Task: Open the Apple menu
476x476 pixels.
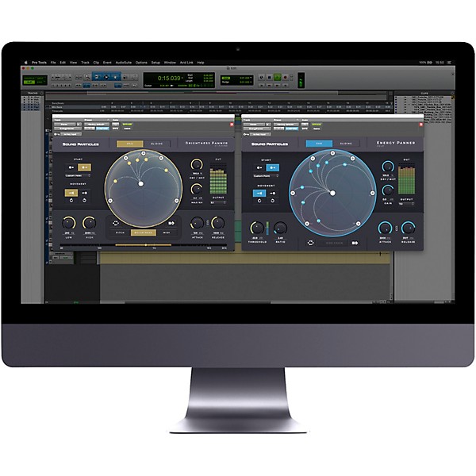Action: pos(26,63)
